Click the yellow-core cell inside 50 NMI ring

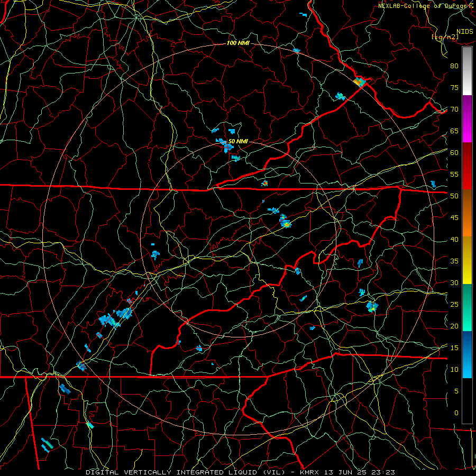pyautogui.click(x=286, y=224)
